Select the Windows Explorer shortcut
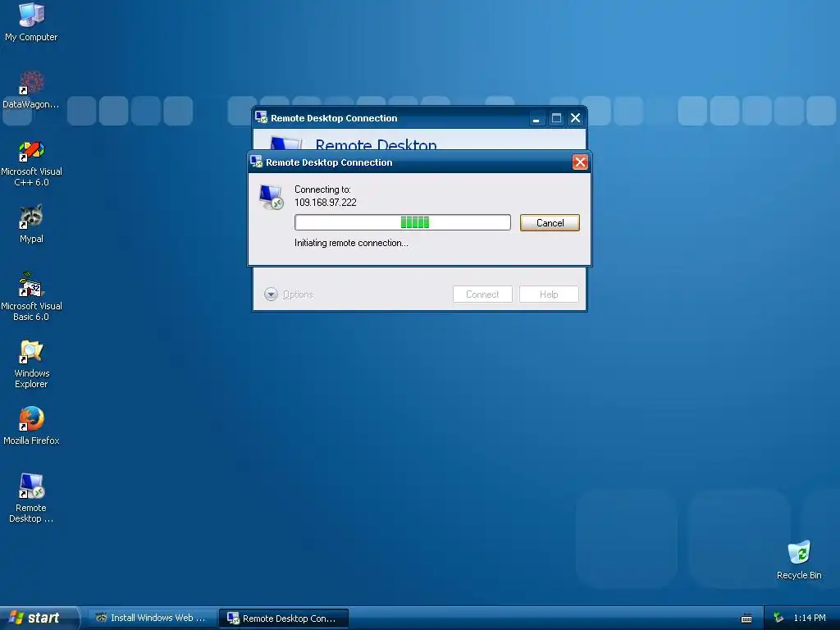 pyautogui.click(x=31, y=364)
